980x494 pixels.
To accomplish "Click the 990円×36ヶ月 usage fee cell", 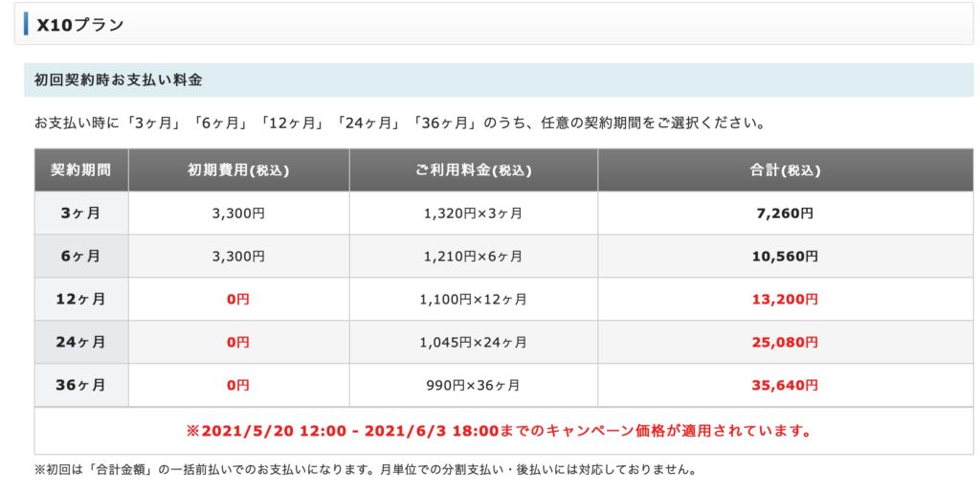I will [x=473, y=385].
